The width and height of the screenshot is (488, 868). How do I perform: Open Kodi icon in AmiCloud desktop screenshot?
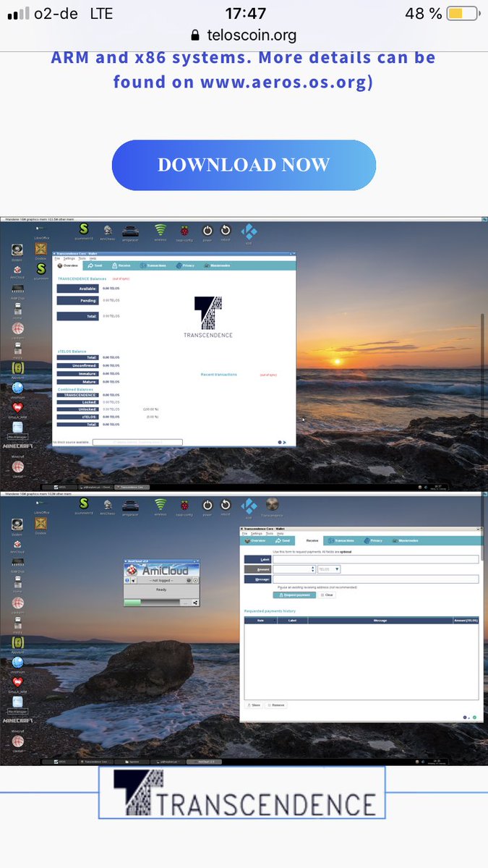tap(248, 505)
